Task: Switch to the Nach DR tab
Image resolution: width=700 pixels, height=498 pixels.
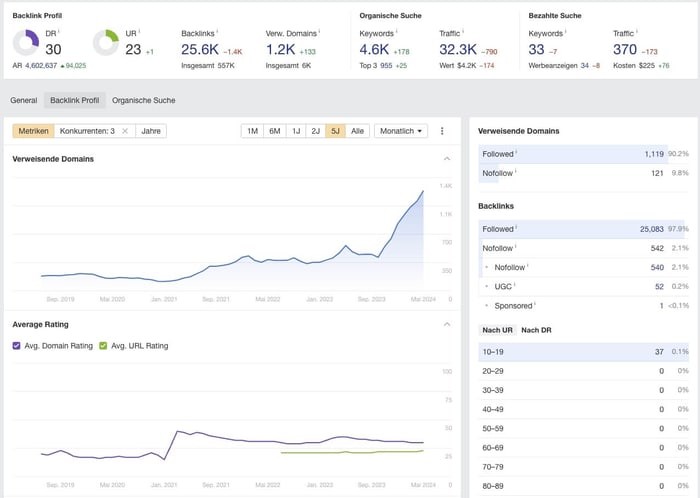Action: [x=537, y=330]
